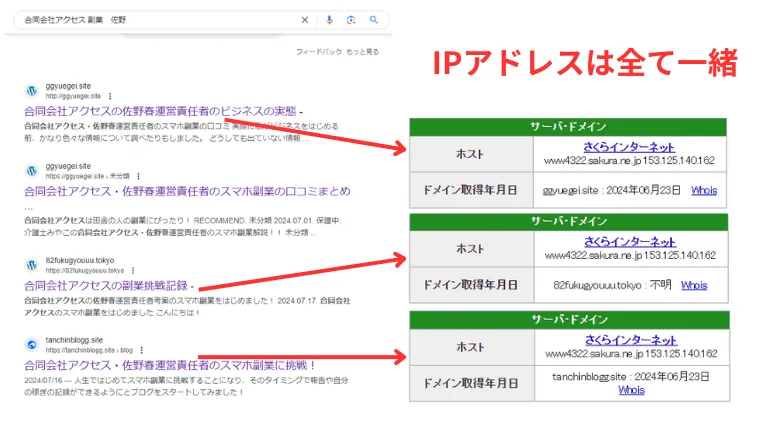This screenshot has width=760, height=428.
Task: Open result titled スマホ副業に挑戦！
Action: (170, 365)
